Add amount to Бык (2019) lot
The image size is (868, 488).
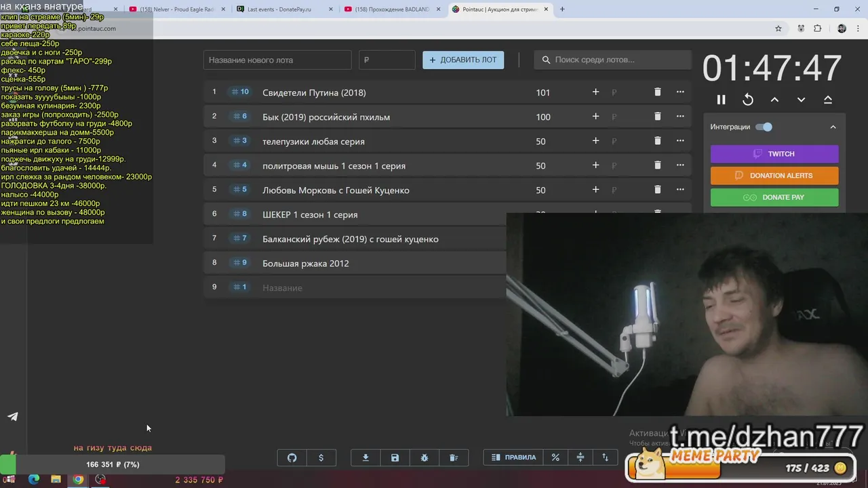click(x=595, y=116)
